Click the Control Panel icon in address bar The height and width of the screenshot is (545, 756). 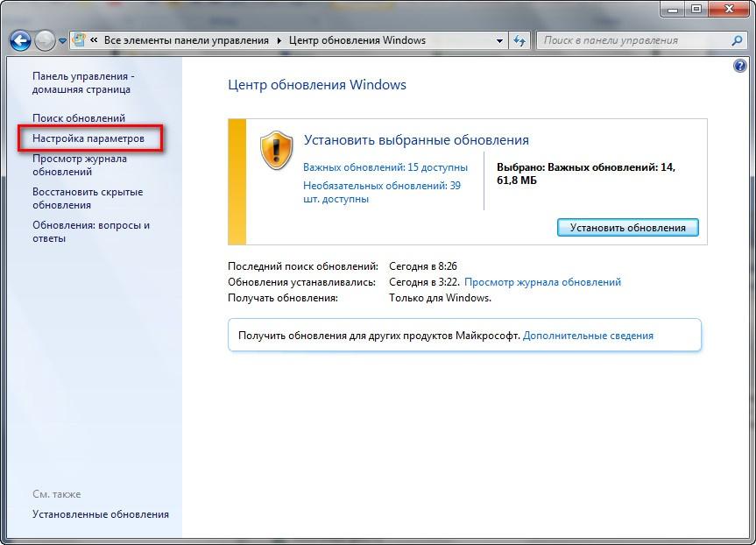coord(80,40)
